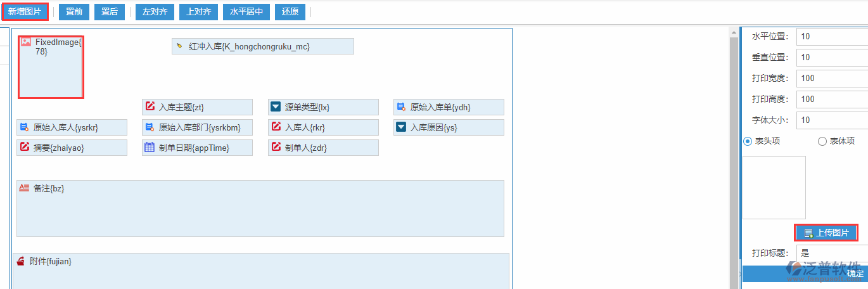The image size is (868, 289).
Task: Select the image icon in FixedImage block
Action: pos(26,42)
